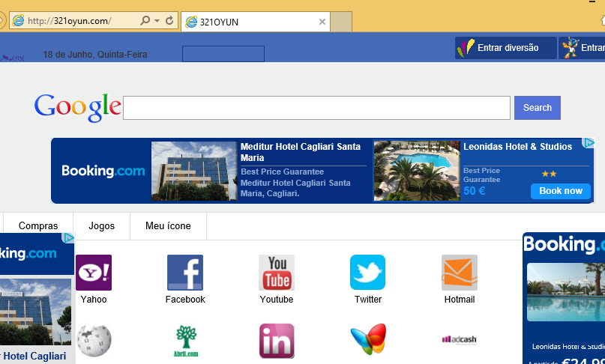Click the Google logo
Viewport: 605px width, 364px height.
[77, 108]
